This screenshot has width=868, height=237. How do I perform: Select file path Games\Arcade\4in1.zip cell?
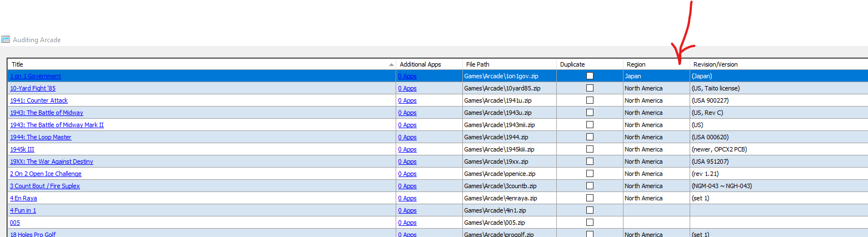[x=510, y=210]
